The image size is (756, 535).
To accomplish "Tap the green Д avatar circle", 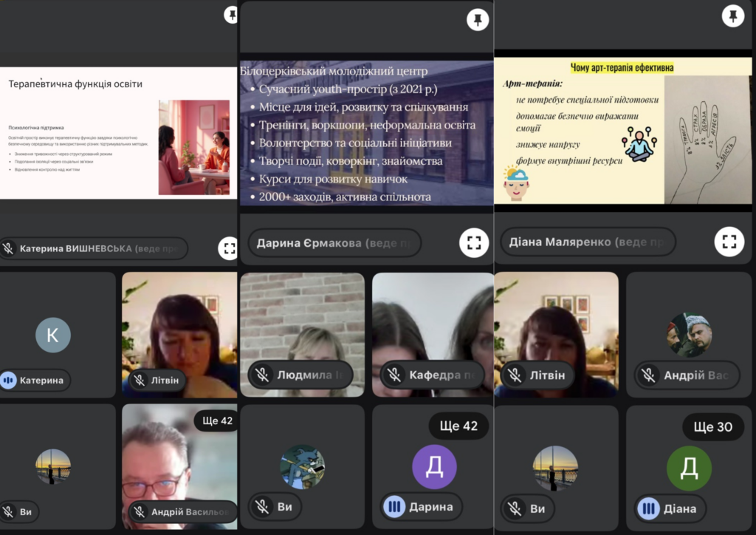I will pyautogui.click(x=689, y=468).
